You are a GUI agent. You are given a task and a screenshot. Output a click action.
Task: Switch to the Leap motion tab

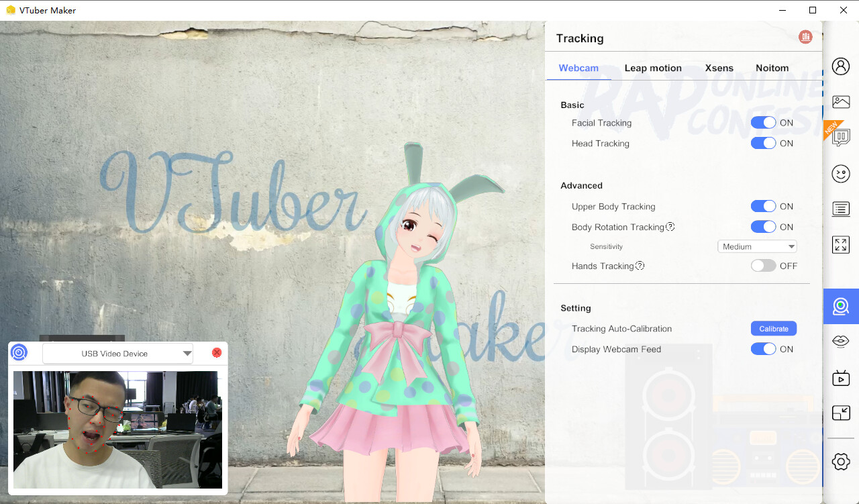653,68
